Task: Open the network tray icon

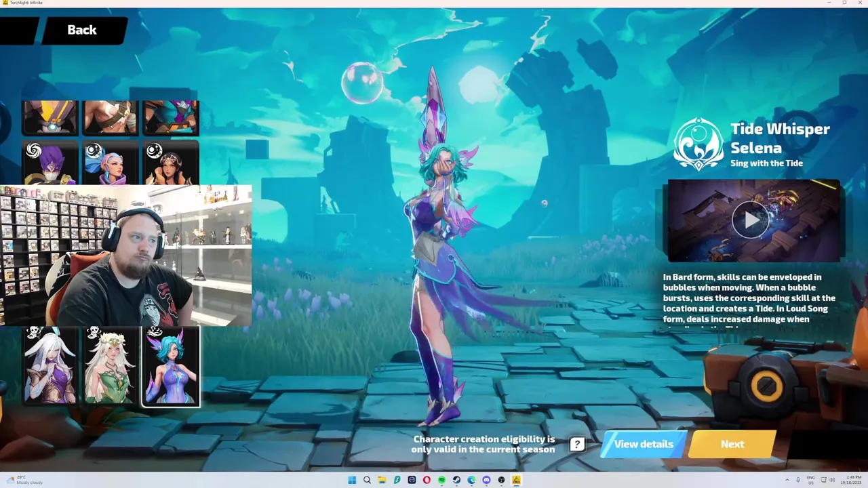Action: pos(823,480)
